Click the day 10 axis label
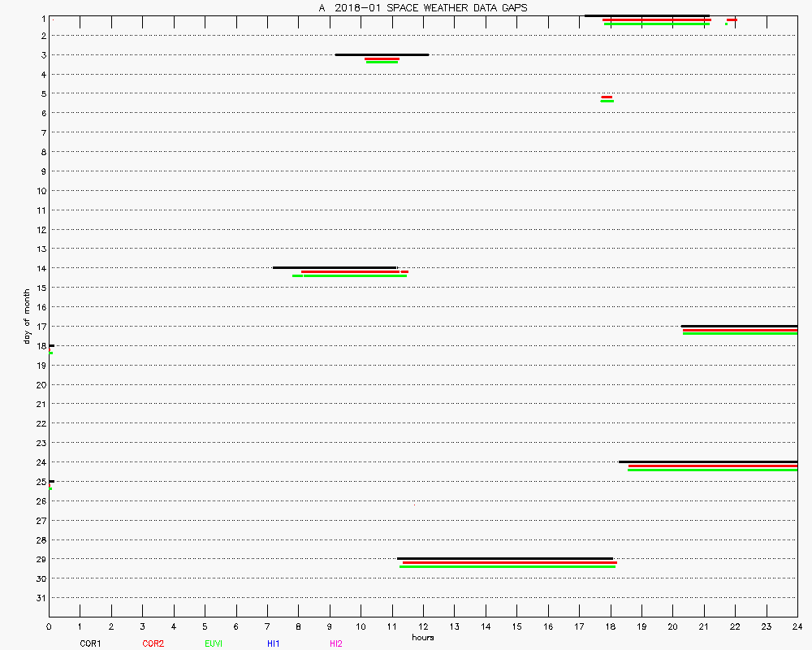 [x=38, y=191]
